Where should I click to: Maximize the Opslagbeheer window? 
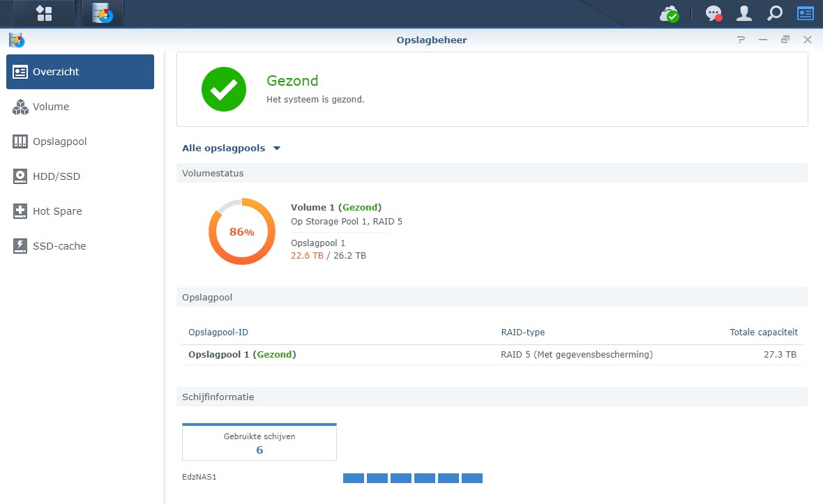tap(785, 40)
